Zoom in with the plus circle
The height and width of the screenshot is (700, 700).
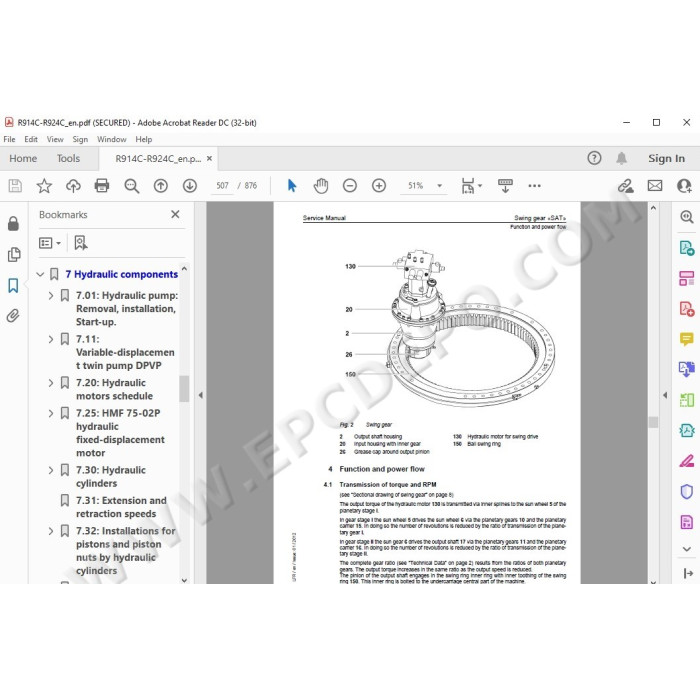pyautogui.click(x=379, y=186)
